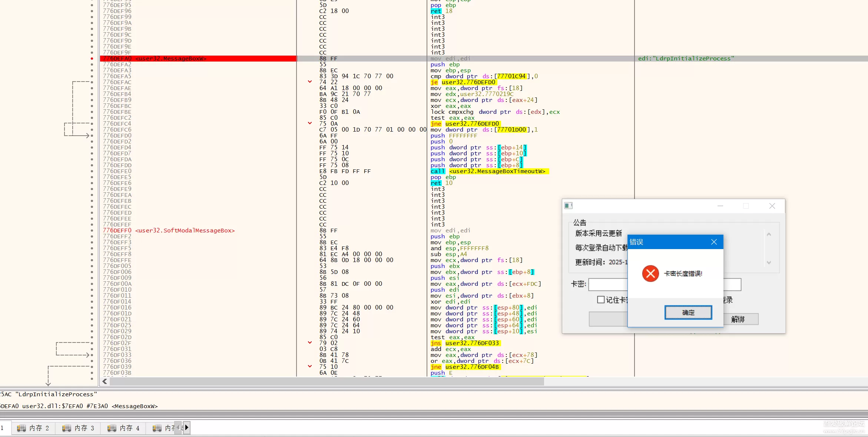The height and width of the screenshot is (437, 868).
Task: Click the login window title bar icon
Action: [x=568, y=206]
